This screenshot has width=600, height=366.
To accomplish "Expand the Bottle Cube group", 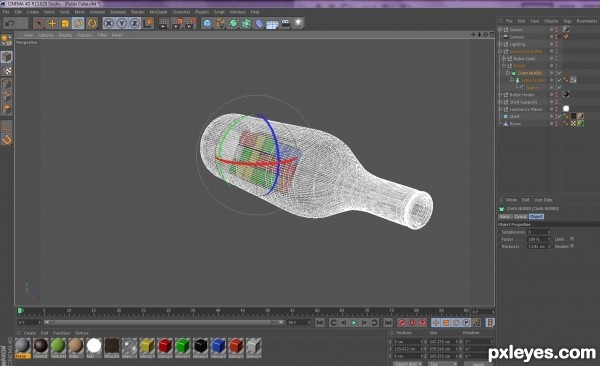I will click(504, 59).
